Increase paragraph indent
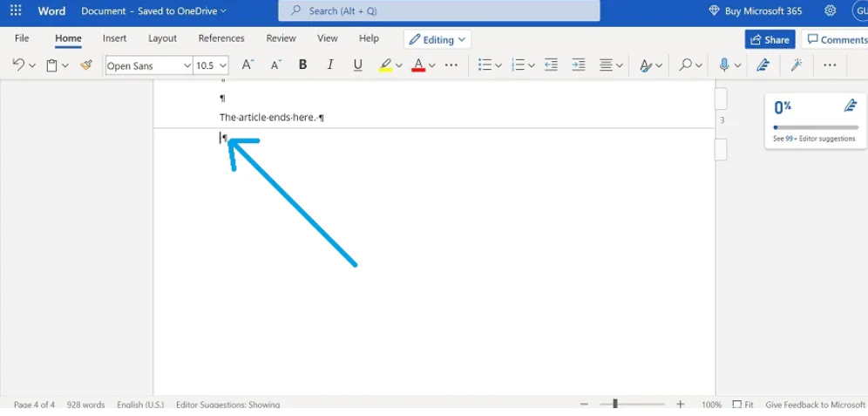Screen dimensions: 868x416 [578, 65]
